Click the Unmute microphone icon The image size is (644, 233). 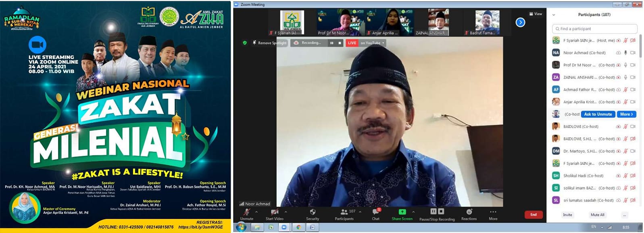click(246, 212)
